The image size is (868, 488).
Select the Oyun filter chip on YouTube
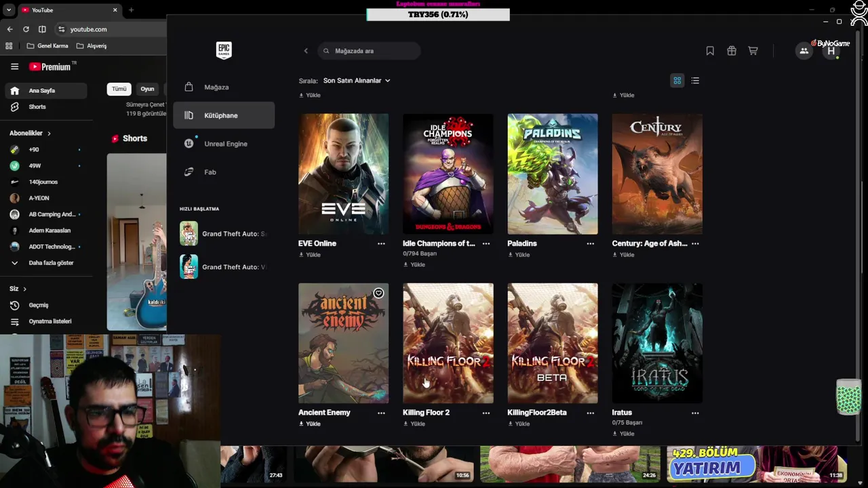point(147,89)
